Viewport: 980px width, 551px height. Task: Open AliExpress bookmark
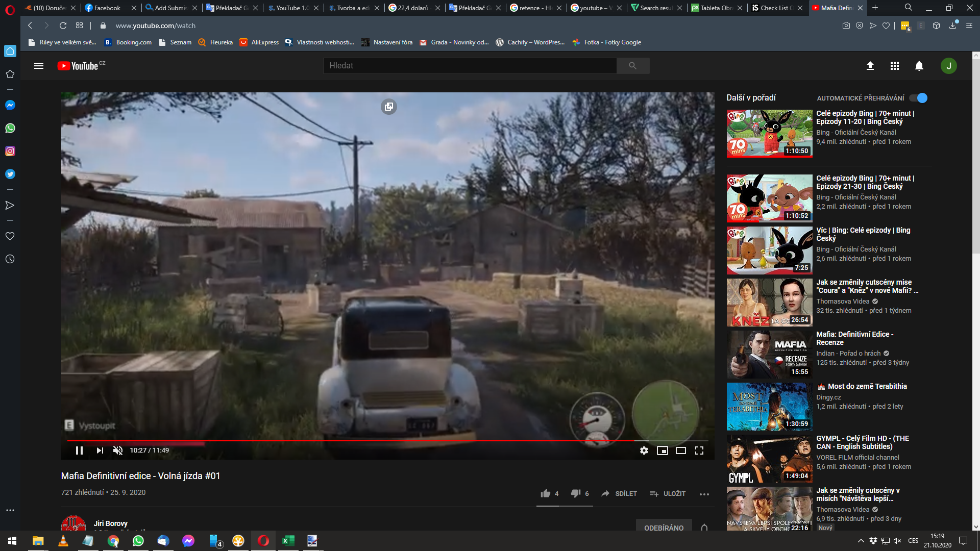(259, 42)
